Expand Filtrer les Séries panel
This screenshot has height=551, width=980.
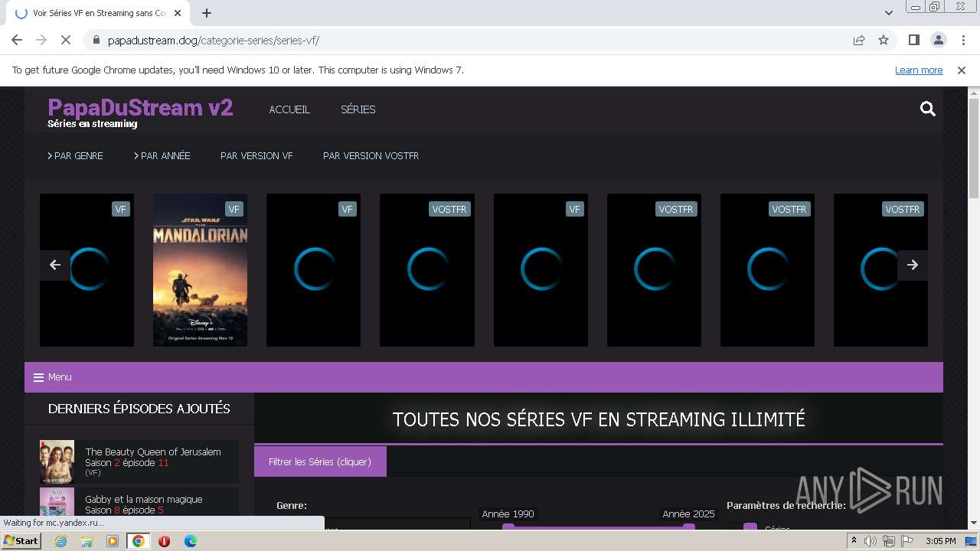pos(320,461)
